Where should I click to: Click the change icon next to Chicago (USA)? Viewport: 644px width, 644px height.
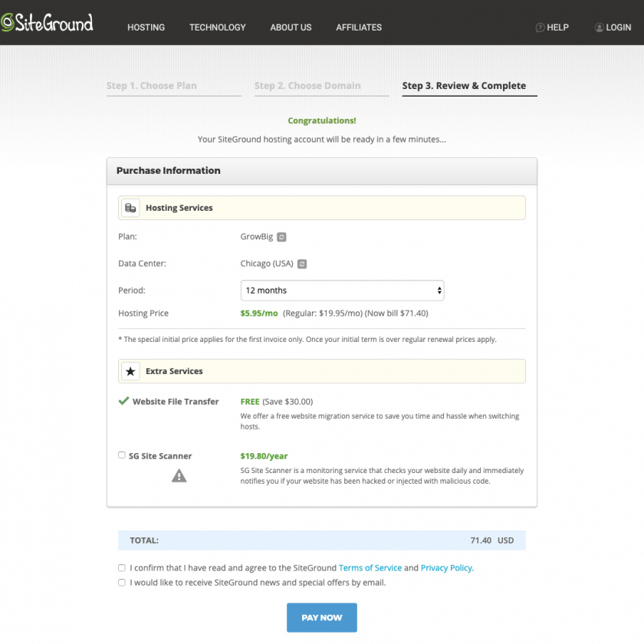[x=302, y=264]
